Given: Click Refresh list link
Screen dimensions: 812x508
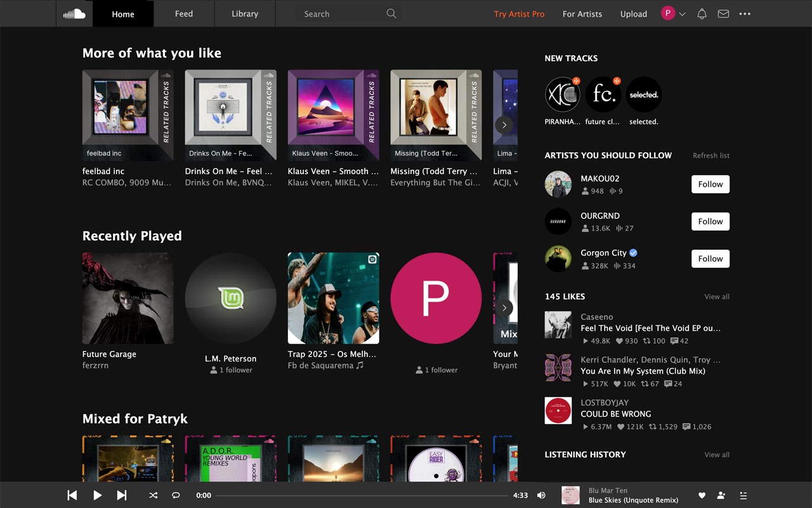Looking at the screenshot, I should 711,156.
